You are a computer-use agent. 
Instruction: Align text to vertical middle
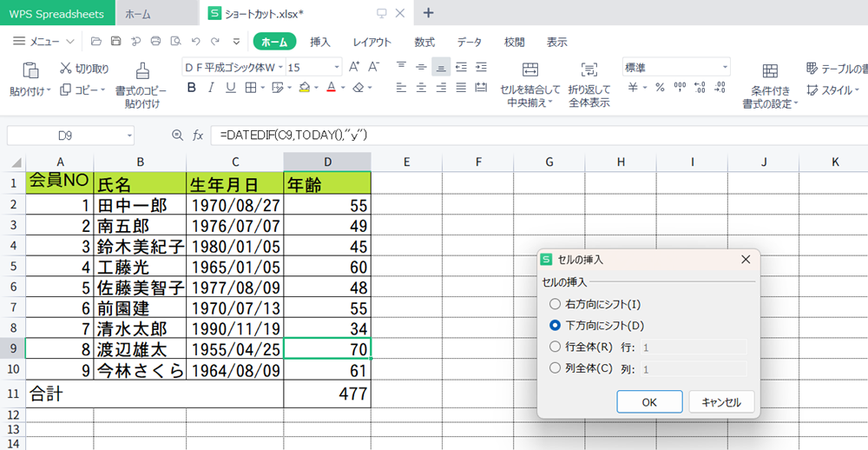tap(421, 67)
